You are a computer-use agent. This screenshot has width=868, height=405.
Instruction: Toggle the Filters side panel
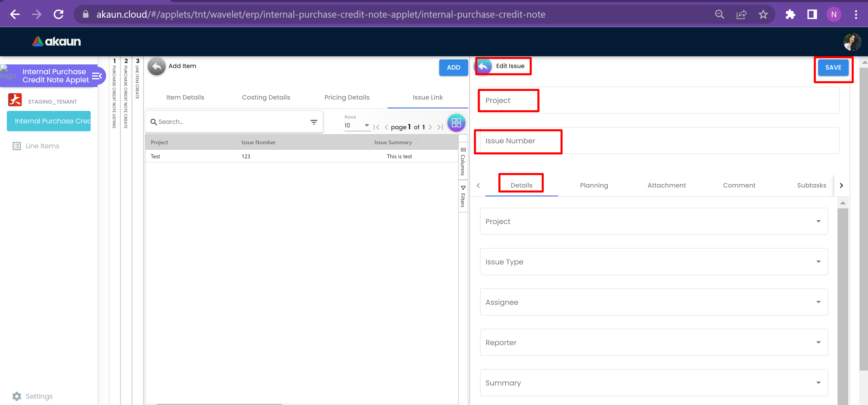463,196
